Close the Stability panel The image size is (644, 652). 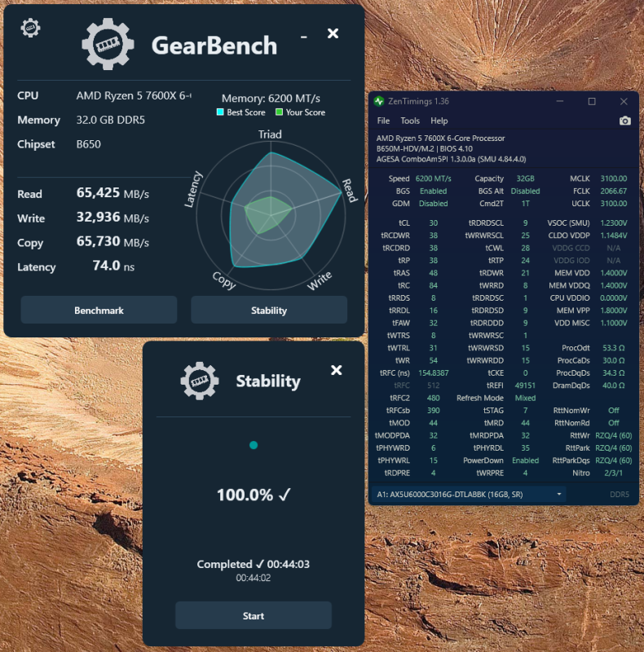pyautogui.click(x=336, y=370)
